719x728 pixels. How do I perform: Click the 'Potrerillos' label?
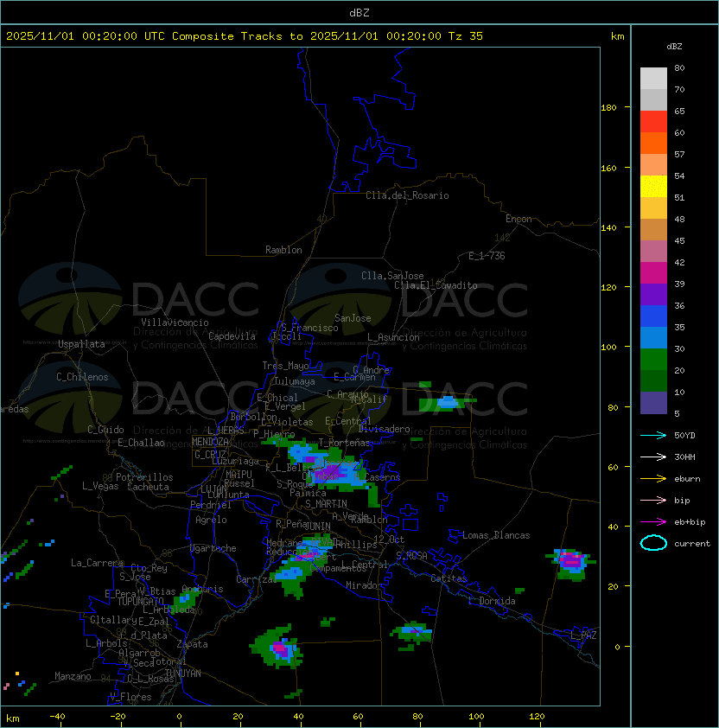(x=144, y=477)
